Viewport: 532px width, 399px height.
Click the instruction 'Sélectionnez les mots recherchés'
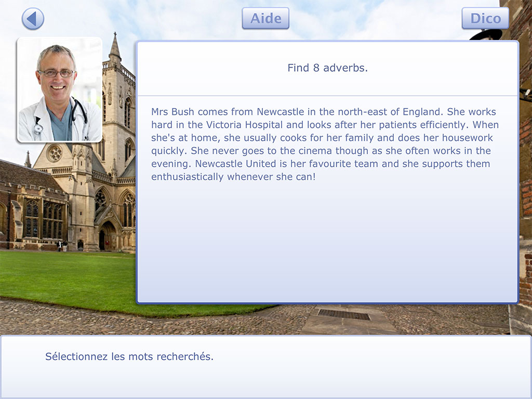point(130,356)
